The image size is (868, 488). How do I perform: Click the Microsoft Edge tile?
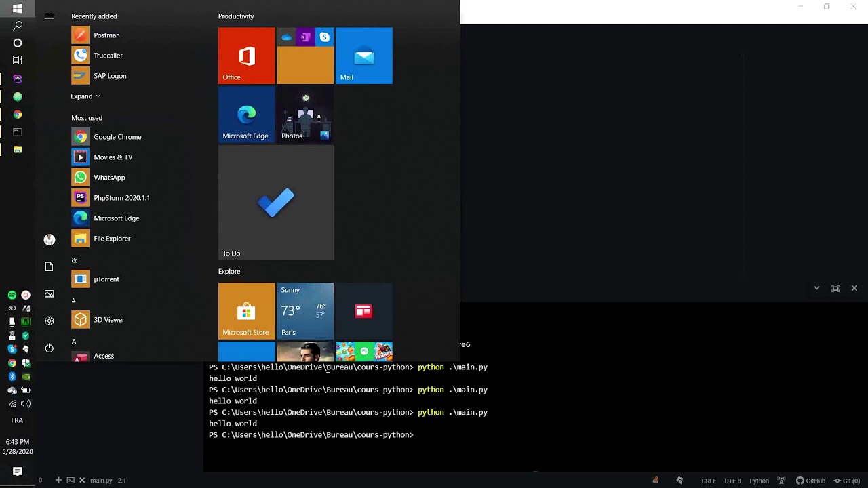pyautogui.click(x=247, y=115)
